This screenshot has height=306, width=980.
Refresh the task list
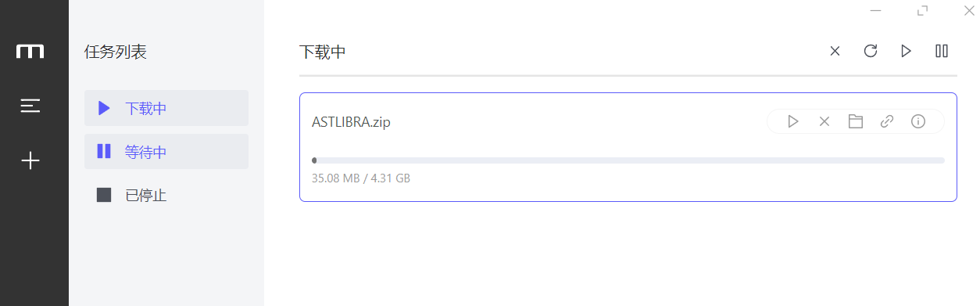871,51
